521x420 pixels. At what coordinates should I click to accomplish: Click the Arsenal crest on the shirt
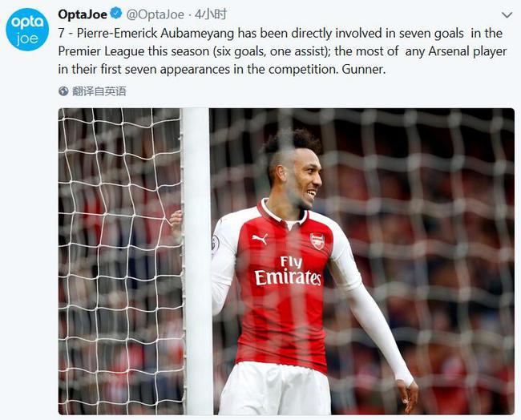(x=317, y=241)
